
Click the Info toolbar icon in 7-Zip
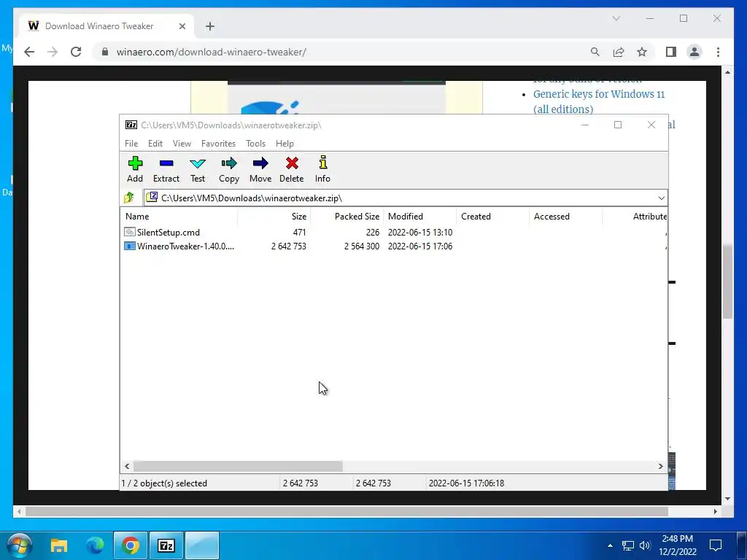[x=323, y=163]
